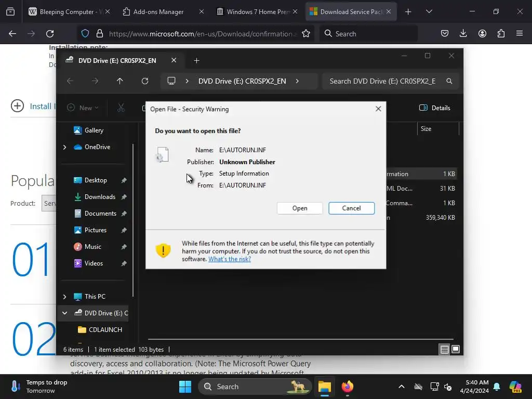Open Documents quick access folder
This screenshot has height=399, width=532.
pos(100,214)
